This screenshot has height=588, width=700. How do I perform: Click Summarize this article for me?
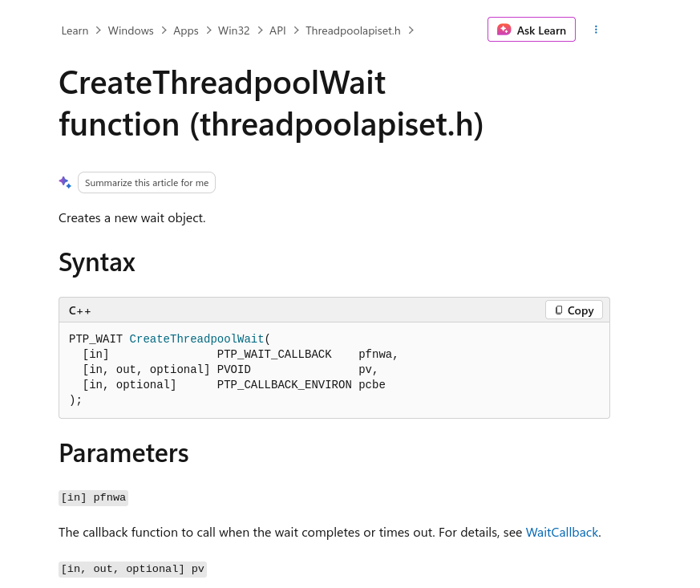pyautogui.click(x=147, y=183)
